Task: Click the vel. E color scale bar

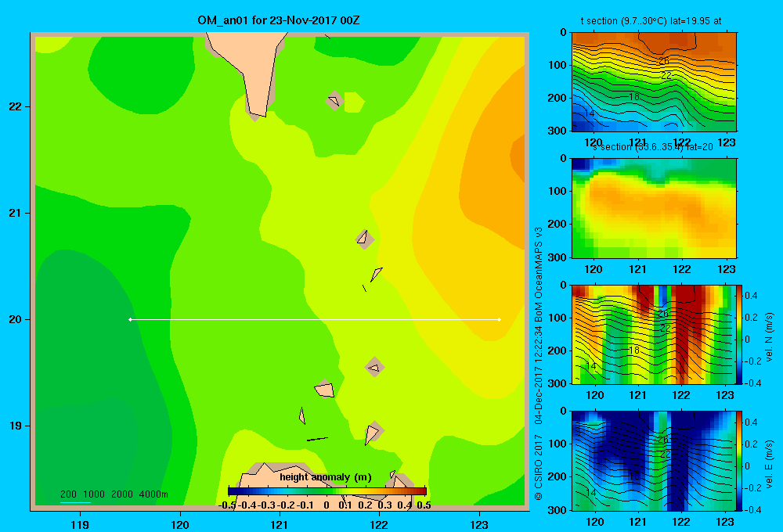Action: (x=739, y=461)
